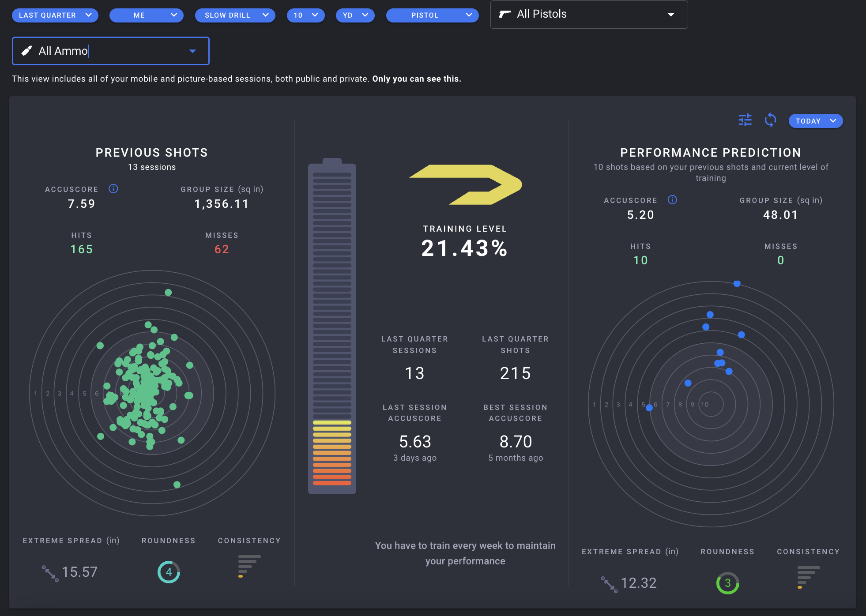The height and width of the screenshot is (616, 866).
Task: Open the YD unit dropdown
Action: (x=355, y=15)
